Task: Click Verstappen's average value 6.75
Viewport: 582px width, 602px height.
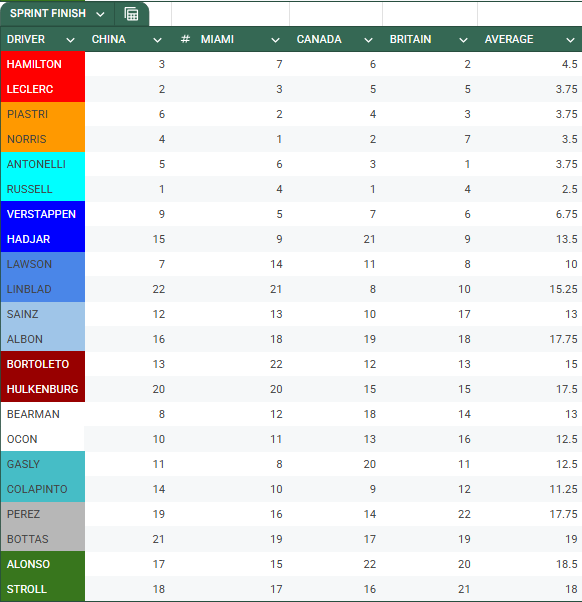Action: (566, 214)
